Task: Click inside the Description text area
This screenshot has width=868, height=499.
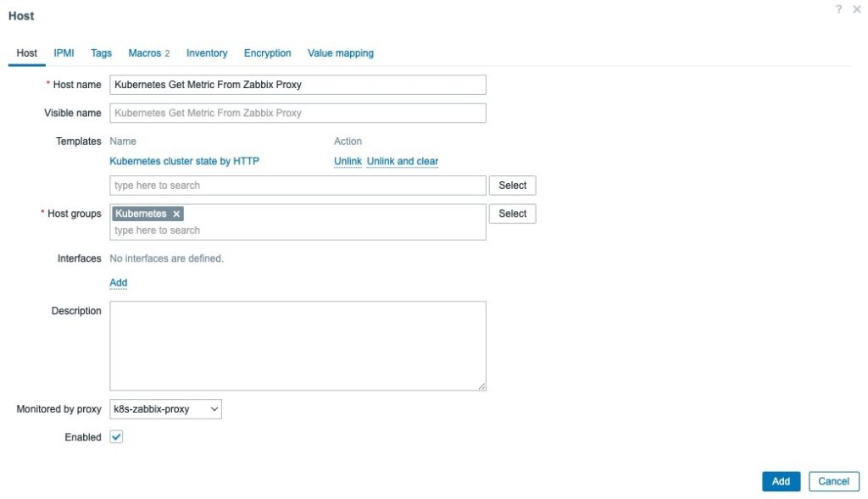Action: 298,346
